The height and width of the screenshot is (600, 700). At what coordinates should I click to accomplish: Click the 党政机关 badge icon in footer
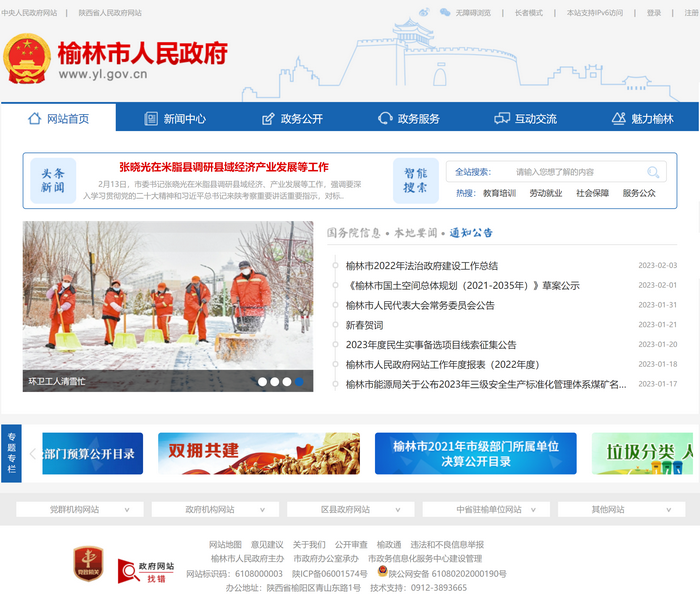point(88,564)
